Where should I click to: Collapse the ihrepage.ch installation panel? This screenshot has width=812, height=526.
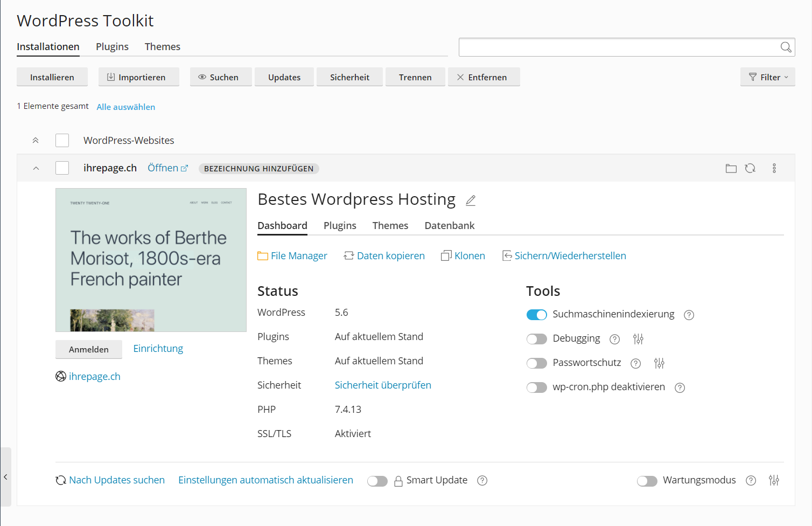pos(36,168)
